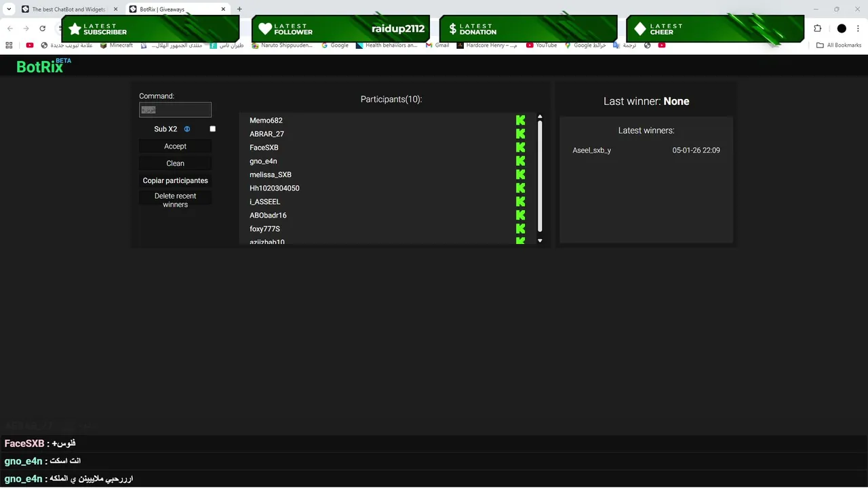Open the All Bookmarks folder
Viewport: 868px width, 488px height.
[x=839, y=45]
